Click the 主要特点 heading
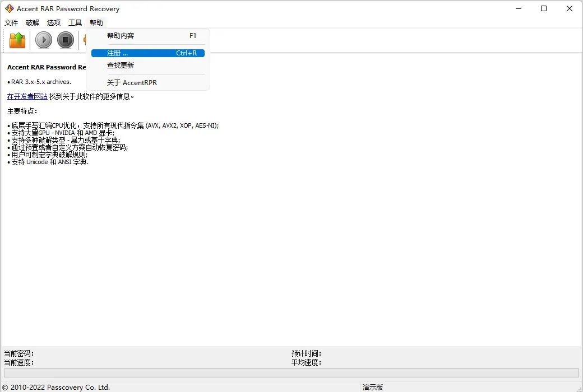The width and height of the screenshot is (583, 392). point(22,111)
